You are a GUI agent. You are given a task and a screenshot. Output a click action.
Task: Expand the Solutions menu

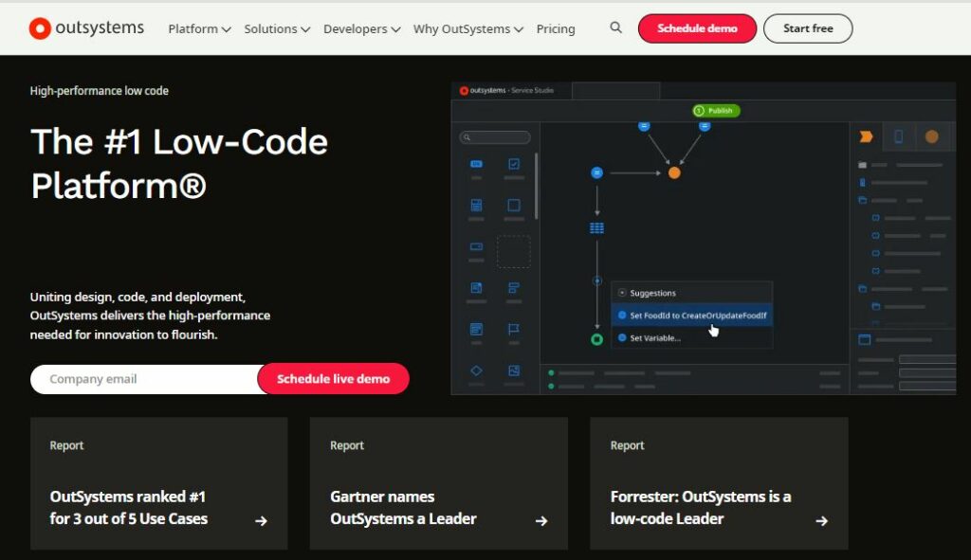277,29
